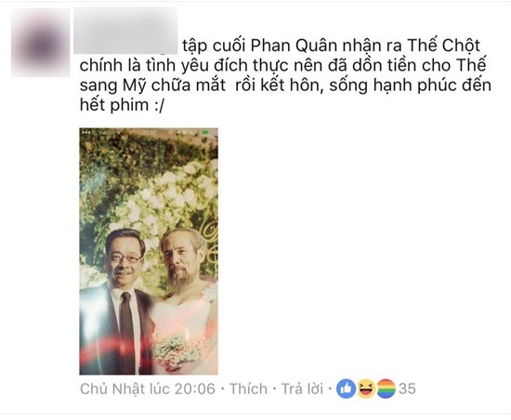Open the Chủ Nhật lúc 20:06 timestamp

[148, 388]
